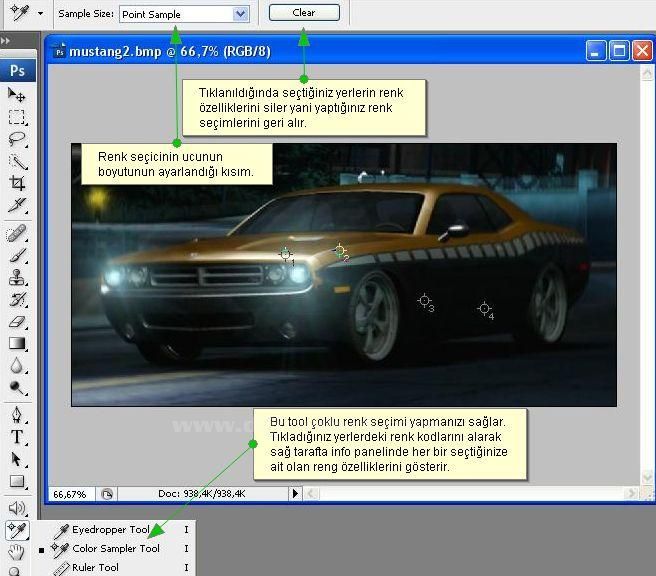The image size is (656, 576).
Task: Choose Ruler Tool from the flyout menu
Action: point(95,568)
